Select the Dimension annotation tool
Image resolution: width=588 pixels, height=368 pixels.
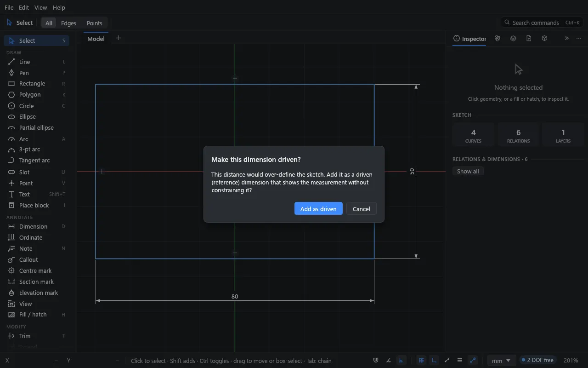click(36, 226)
